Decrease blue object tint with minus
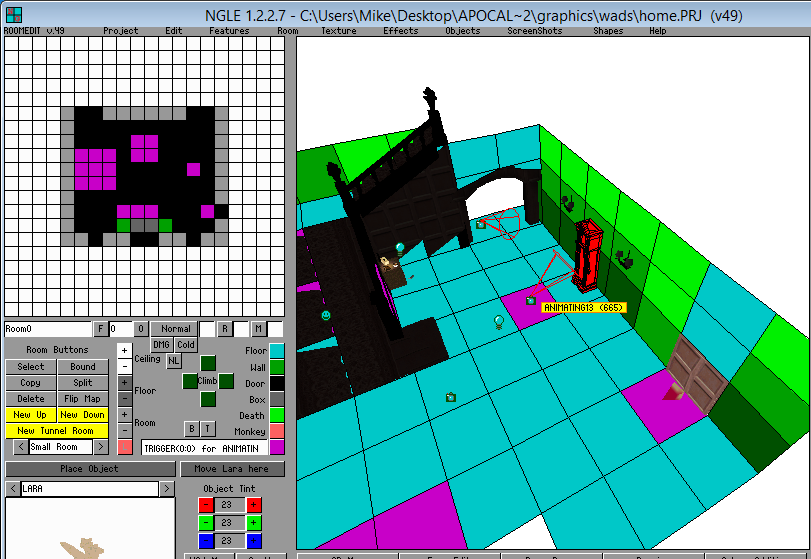Image resolution: width=811 pixels, height=559 pixels. pyautogui.click(x=206, y=541)
